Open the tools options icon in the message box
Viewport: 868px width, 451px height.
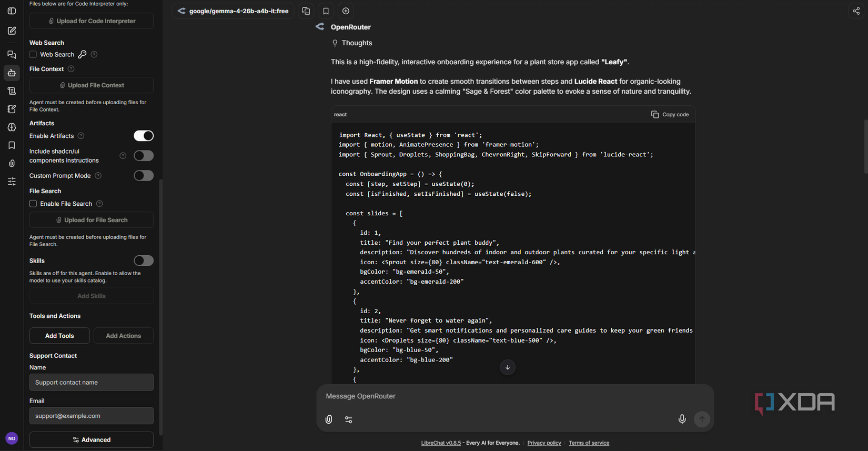coord(349,419)
